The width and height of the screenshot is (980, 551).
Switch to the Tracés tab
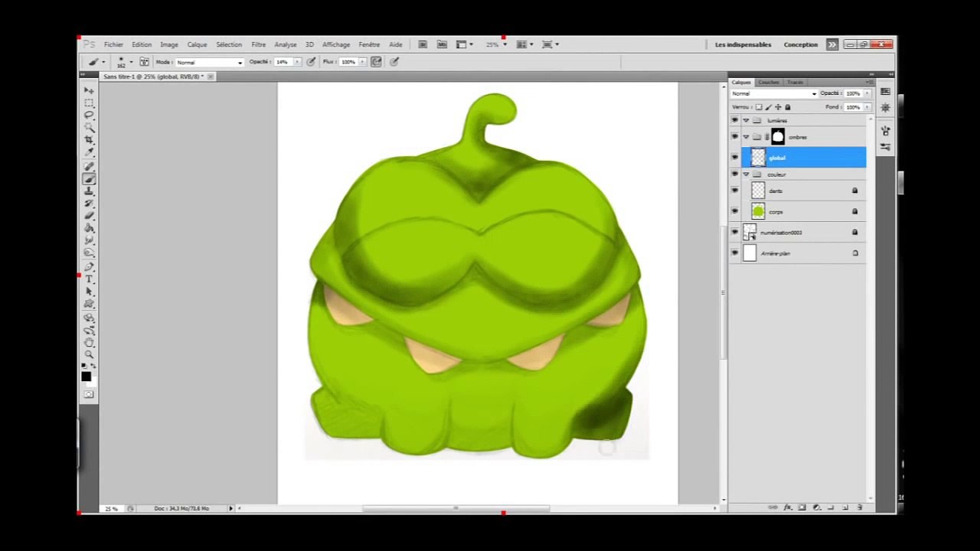795,82
